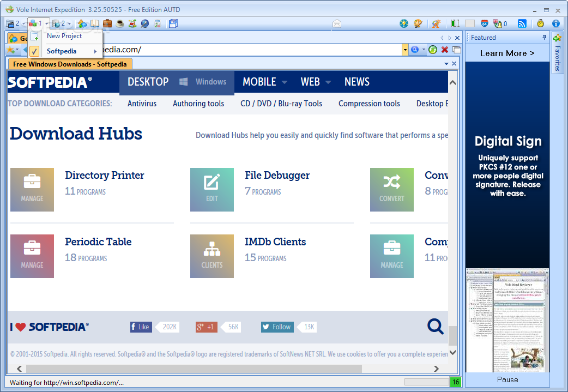Expand the WEB menu chevron on Softpedia
The height and width of the screenshot is (392, 568).
coord(328,82)
